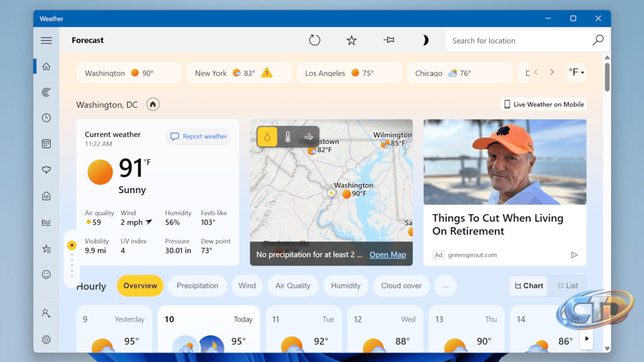
Task: Open Settings gear in sidebar
Action: 46,340
